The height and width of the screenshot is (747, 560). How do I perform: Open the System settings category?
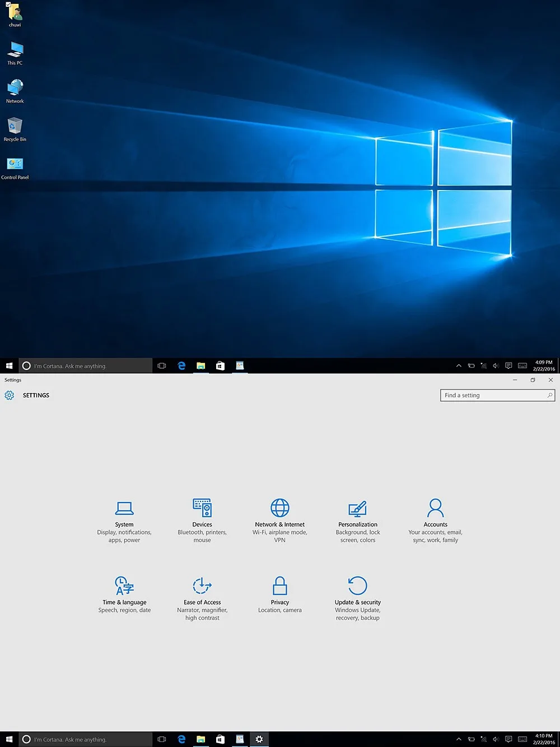pos(124,522)
